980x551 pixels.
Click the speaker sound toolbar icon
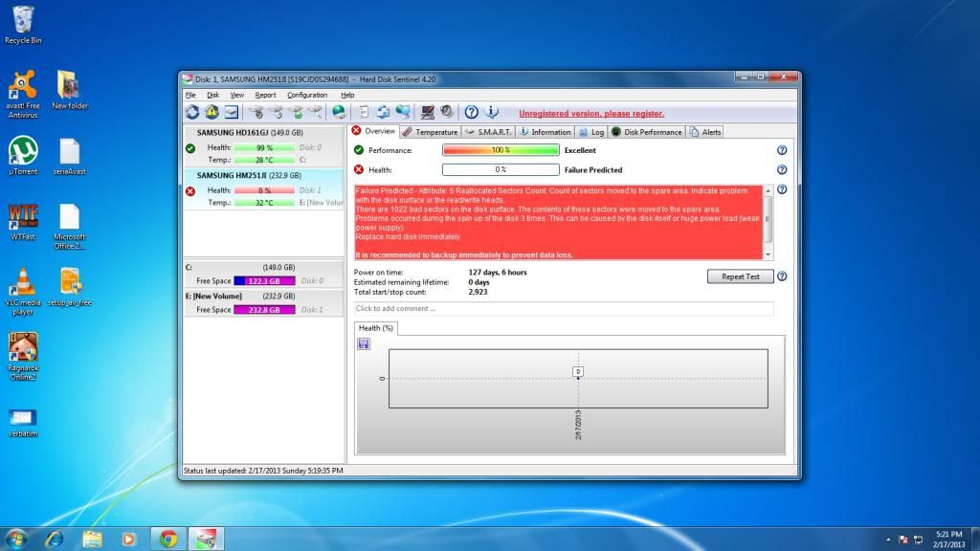(446, 112)
